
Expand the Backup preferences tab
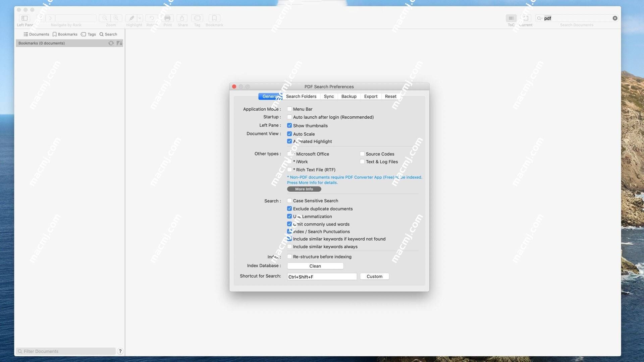349,96
